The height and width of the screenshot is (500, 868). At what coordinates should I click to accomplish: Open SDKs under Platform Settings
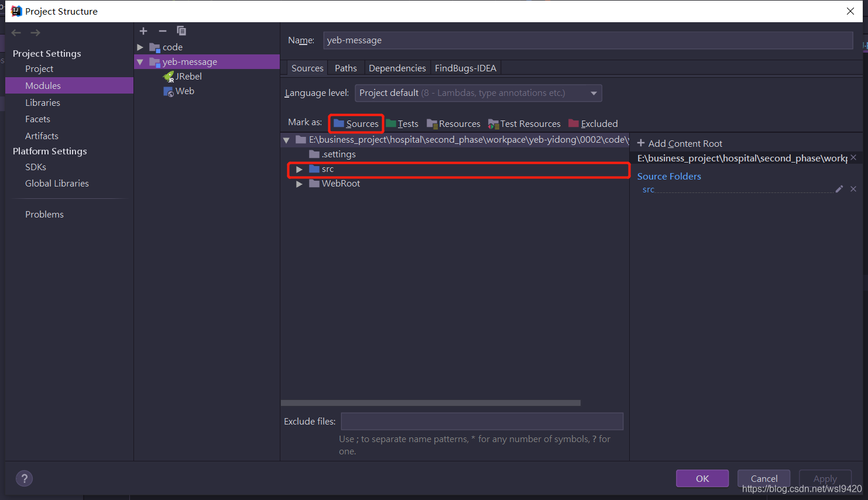pyautogui.click(x=36, y=167)
